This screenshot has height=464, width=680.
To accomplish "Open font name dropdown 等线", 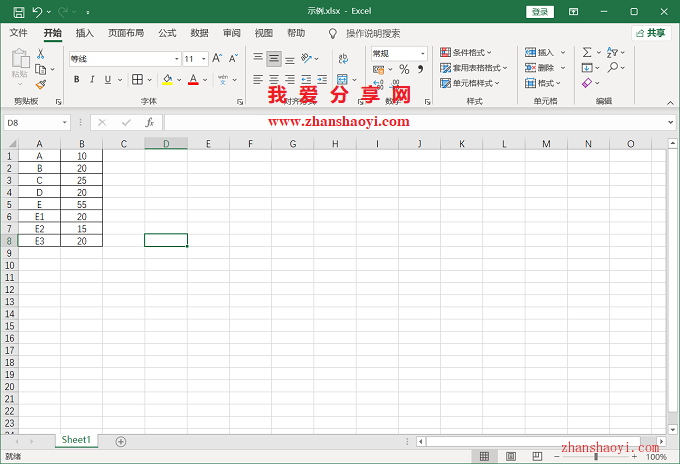I will click(x=177, y=59).
